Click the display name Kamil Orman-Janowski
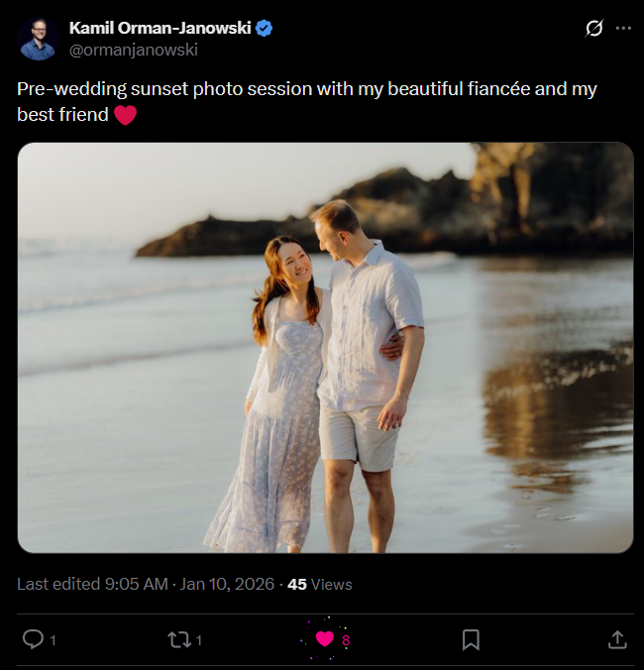This screenshot has height=670, width=644. pos(160,28)
